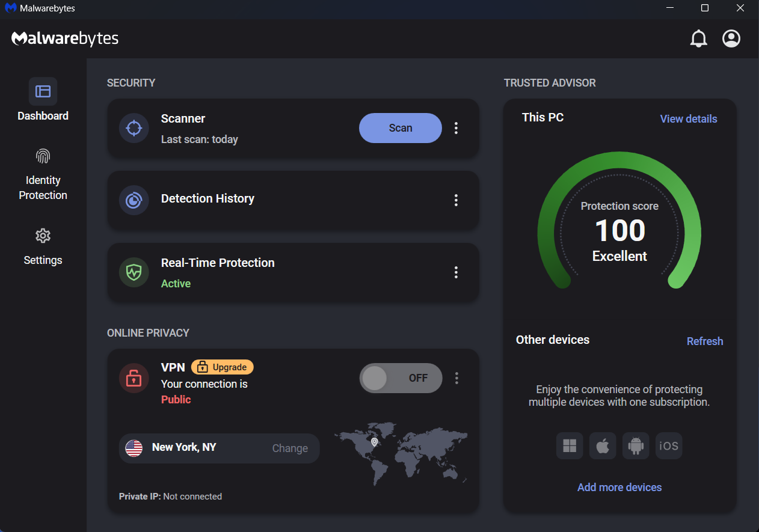Screen dimensions: 759x532
Task: Open the account profile icon
Action: click(731, 39)
